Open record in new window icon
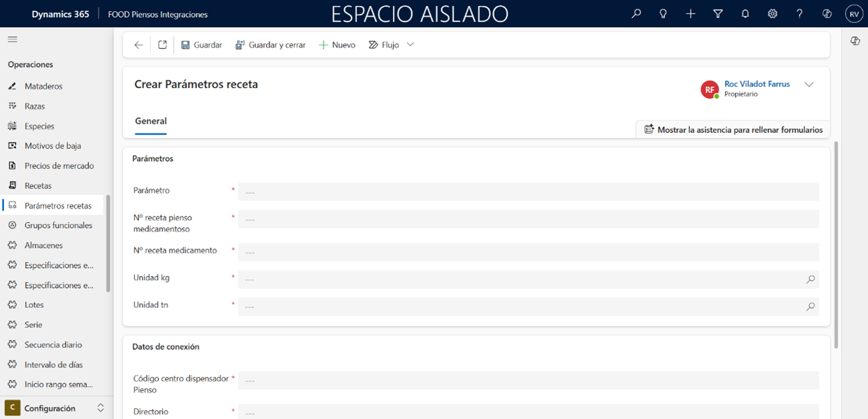Screen dimensions: 868x419 [x=162, y=45]
